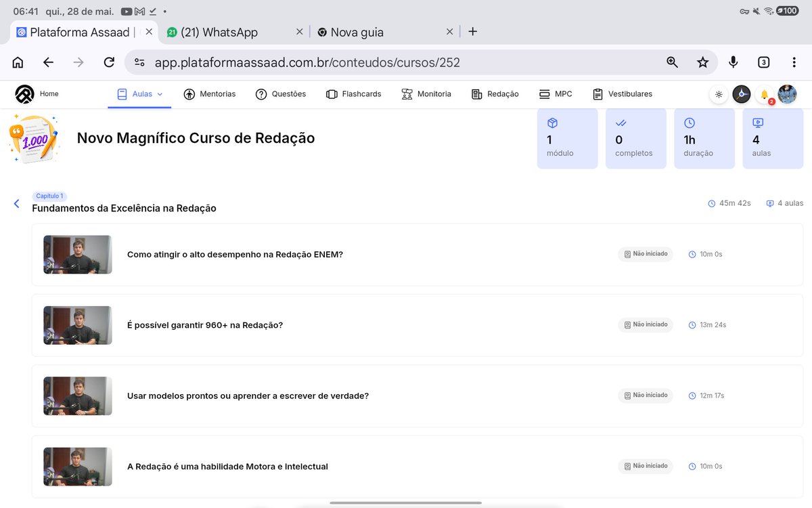
Task: Open the Mentorias section
Action: [x=210, y=94]
